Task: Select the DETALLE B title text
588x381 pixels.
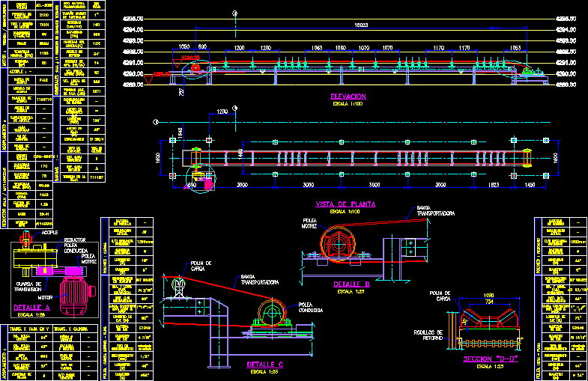Action: (x=352, y=284)
